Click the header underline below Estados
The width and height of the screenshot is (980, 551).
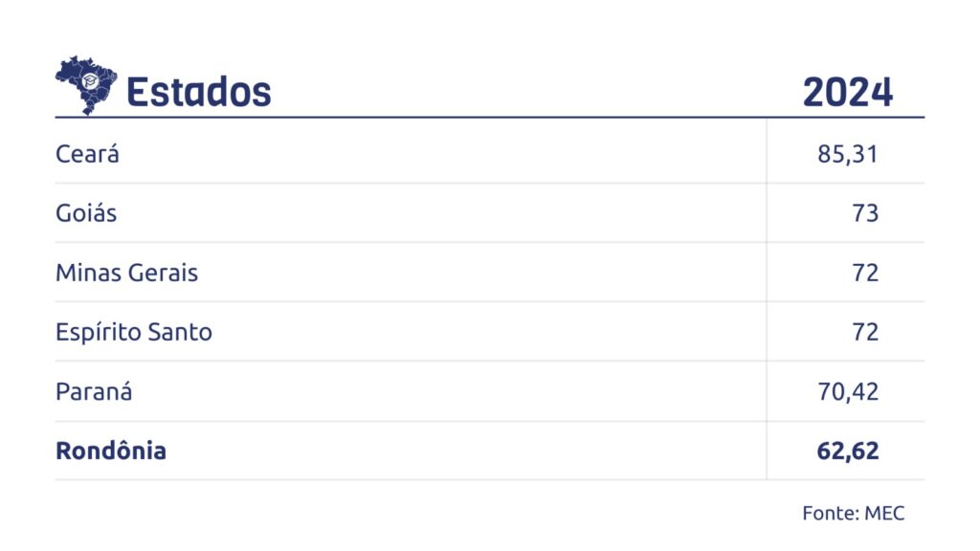pyautogui.click(x=489, y=118)
